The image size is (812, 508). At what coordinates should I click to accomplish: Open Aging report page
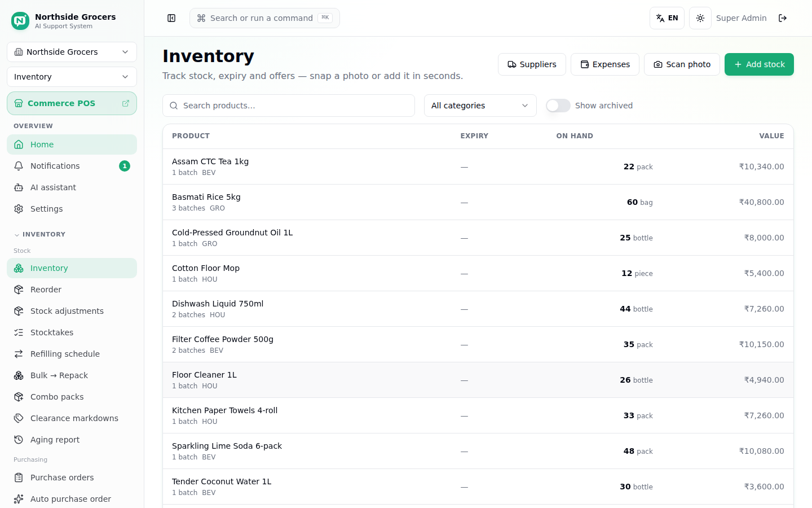[x=72, y=440]
